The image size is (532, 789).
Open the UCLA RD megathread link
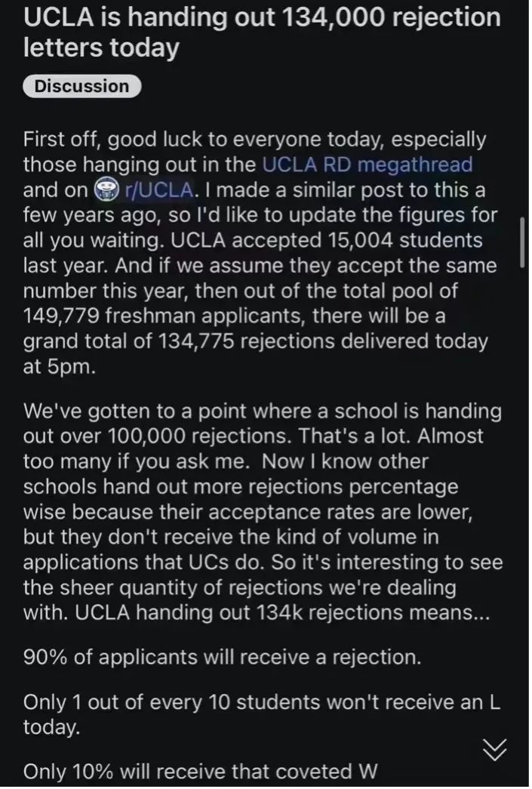(x=367, y=165)
